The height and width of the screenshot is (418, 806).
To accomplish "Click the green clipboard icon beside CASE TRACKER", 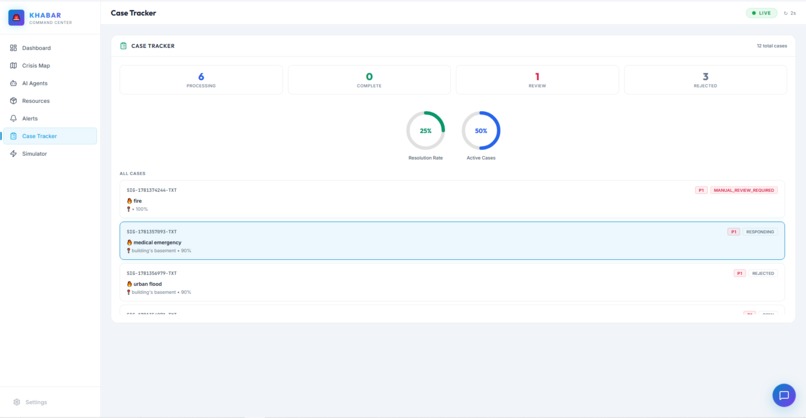I will (x=123, y=46).
